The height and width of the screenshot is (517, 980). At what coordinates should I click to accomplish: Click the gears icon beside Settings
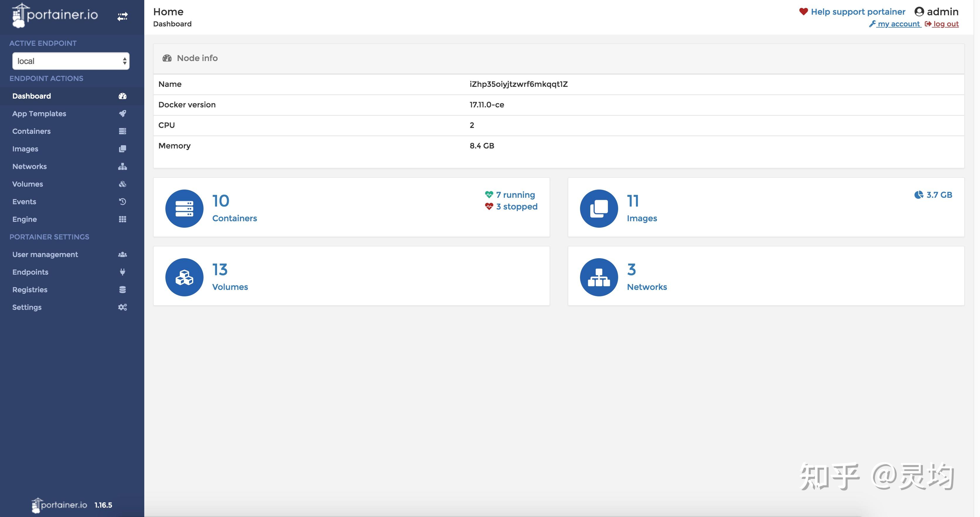point(123,307)
